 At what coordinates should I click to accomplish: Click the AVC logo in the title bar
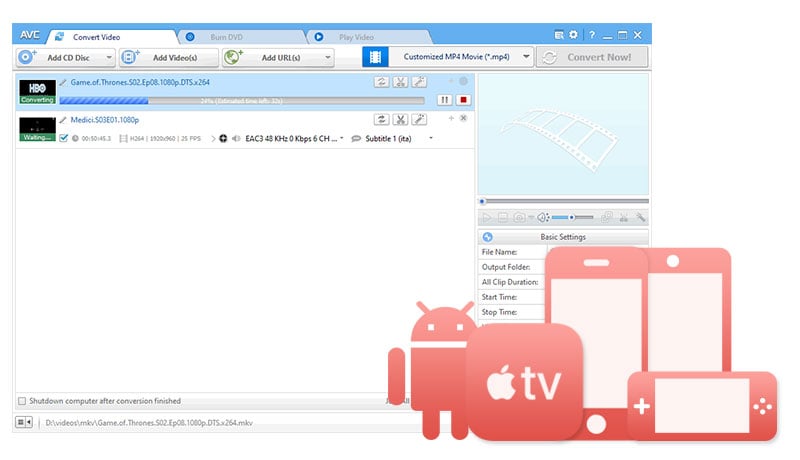pos(30,35)
